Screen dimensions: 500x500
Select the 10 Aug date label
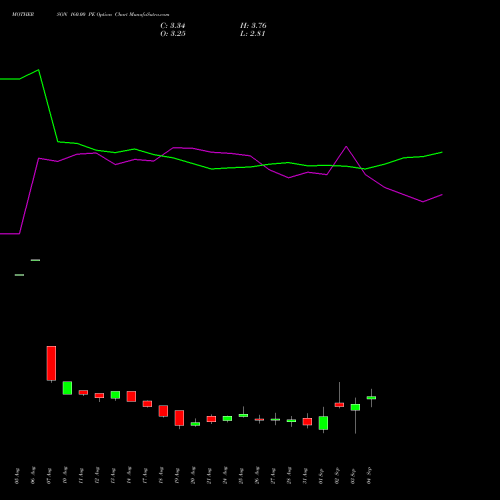(65, 476)
